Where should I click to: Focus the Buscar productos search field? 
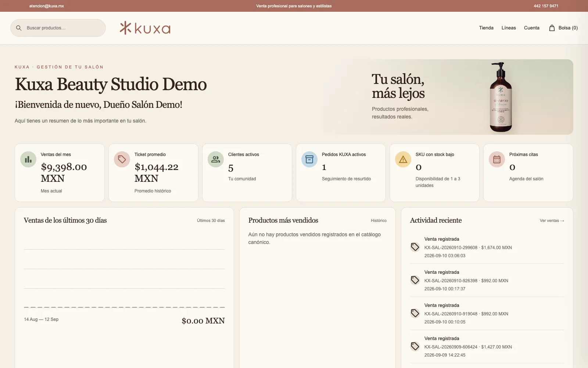[x=58, y=28]
